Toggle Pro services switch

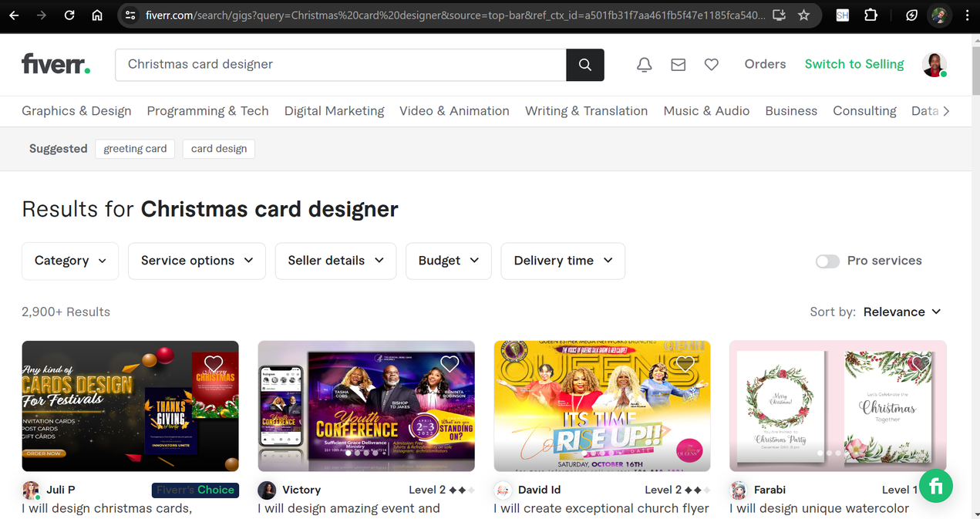tap(827, 261)
